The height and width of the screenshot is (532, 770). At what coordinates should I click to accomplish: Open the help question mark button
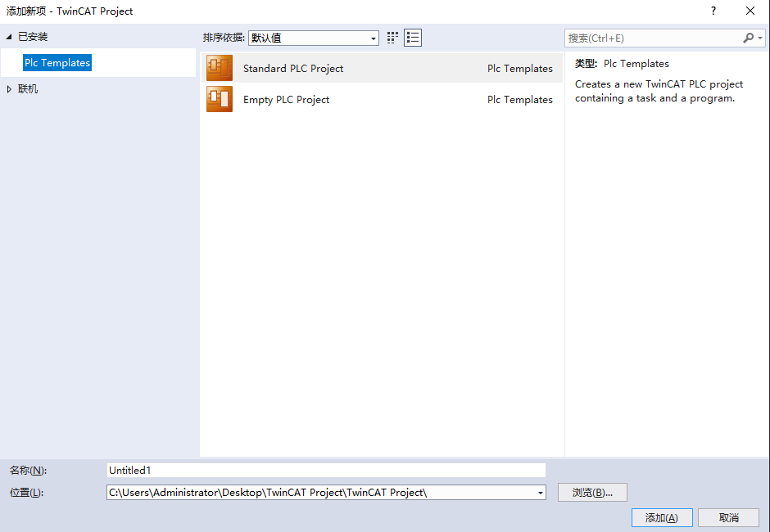point(713,11)
